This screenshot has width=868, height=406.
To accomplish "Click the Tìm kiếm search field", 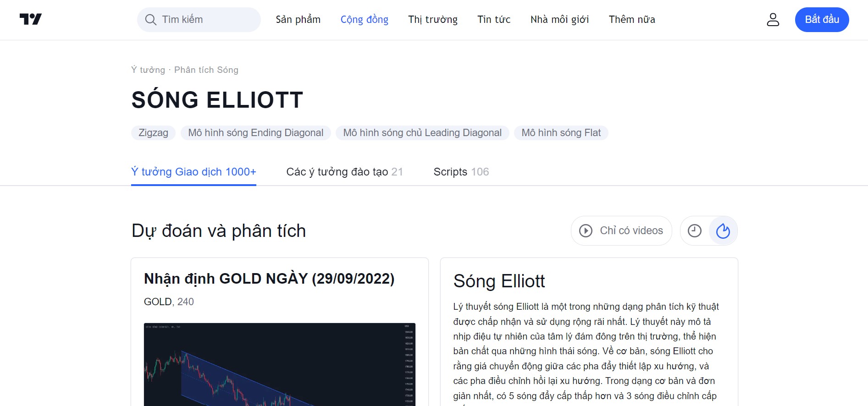I will coord(199,20).
